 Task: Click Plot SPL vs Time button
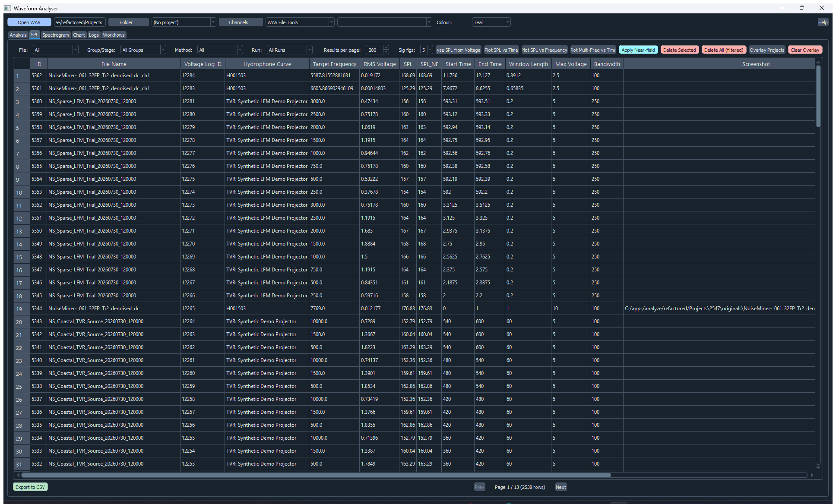(x=501, y=50)
